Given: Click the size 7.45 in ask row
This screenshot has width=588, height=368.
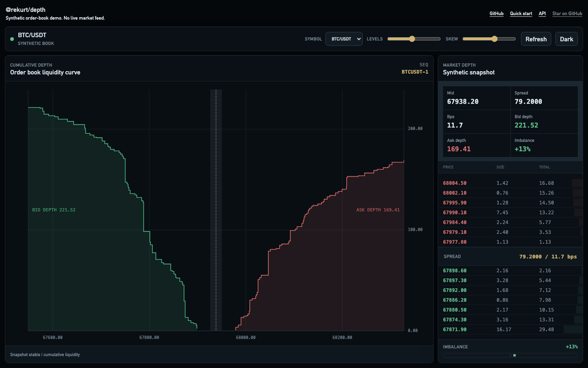Looking at the screenshot, I should (x=502, y=213).
